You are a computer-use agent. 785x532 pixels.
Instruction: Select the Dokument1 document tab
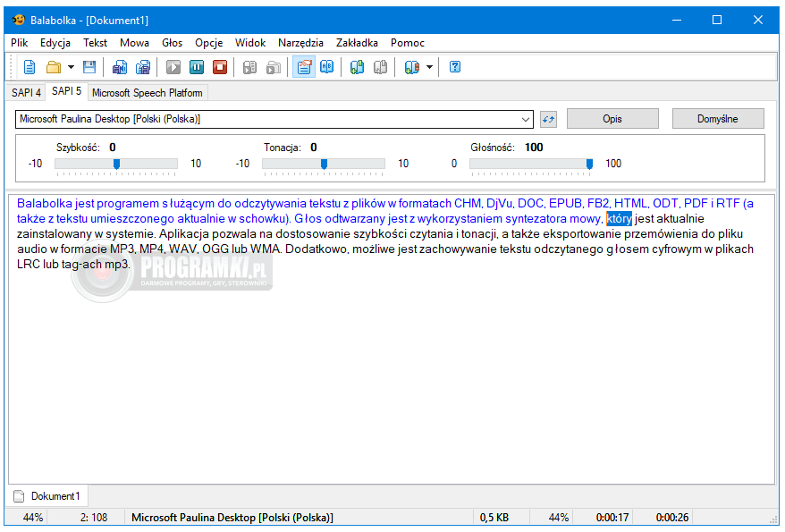[x=46, y=496]
